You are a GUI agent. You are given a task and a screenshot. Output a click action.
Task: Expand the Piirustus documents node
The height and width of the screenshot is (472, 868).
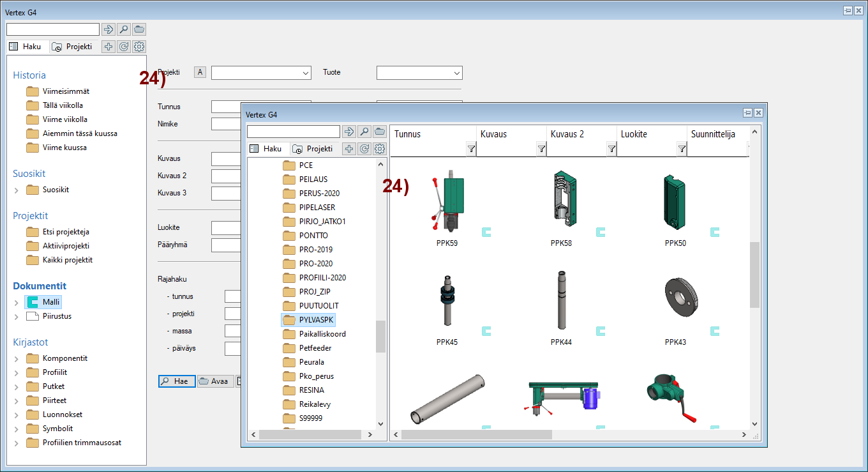pos(17,316)
